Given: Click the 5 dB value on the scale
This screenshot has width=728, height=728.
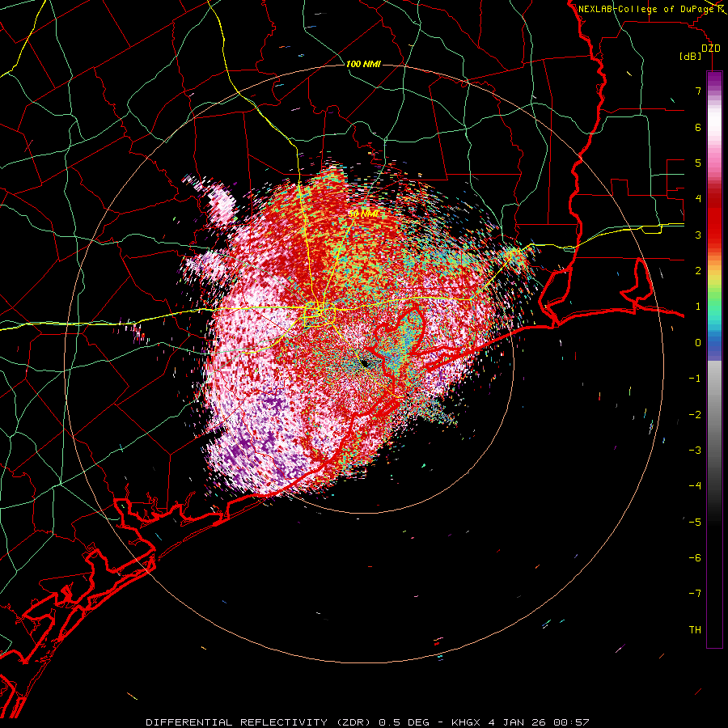Looking at the screenshot, I should (698, 163).
